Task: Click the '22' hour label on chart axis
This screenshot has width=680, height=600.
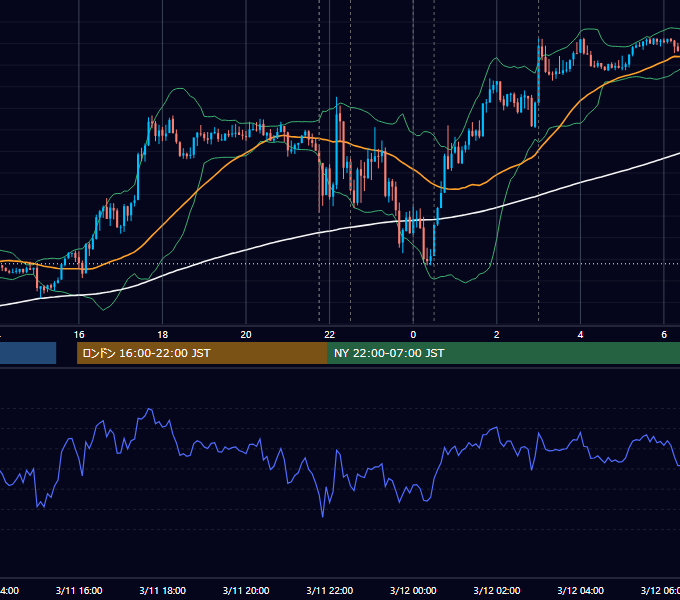Action: click(x=330, y=334)
